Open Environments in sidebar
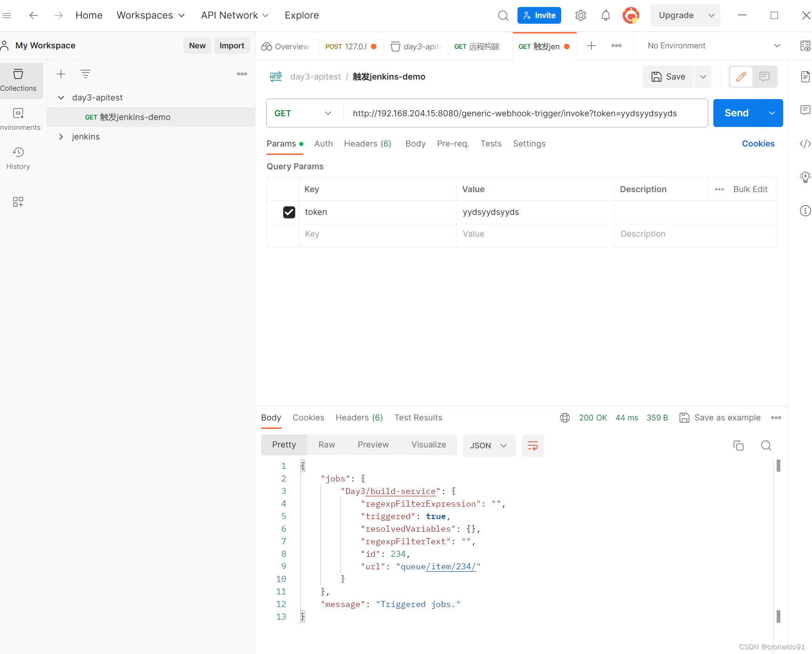 tap(19, 120)
